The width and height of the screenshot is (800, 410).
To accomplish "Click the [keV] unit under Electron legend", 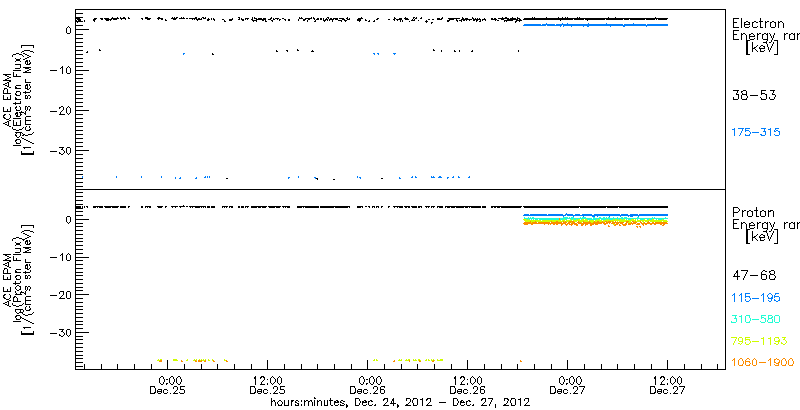I will coord(761,48).
